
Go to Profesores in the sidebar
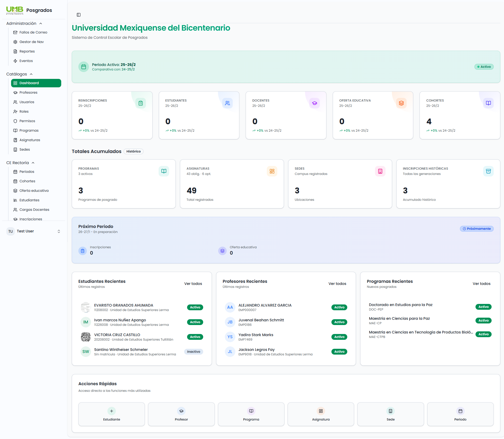(36, 93)
